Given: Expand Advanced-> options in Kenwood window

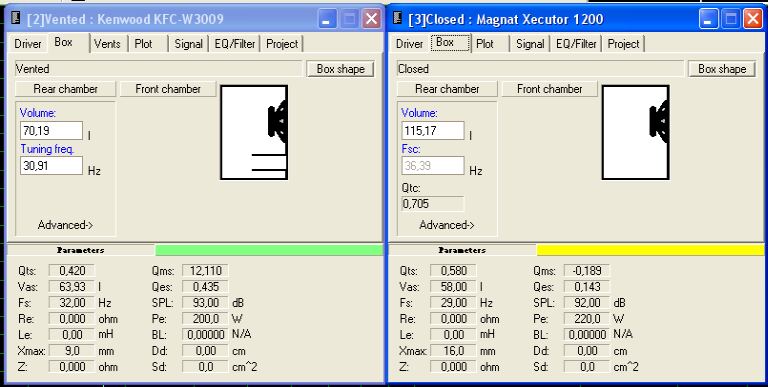Looking at the screenshot, I should tap(65, 225).
